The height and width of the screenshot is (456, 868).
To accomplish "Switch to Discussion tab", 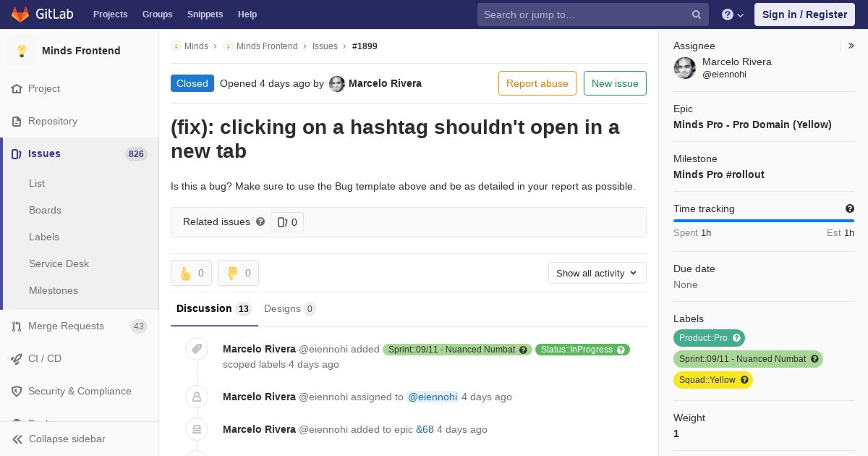I will click(213, 309).
